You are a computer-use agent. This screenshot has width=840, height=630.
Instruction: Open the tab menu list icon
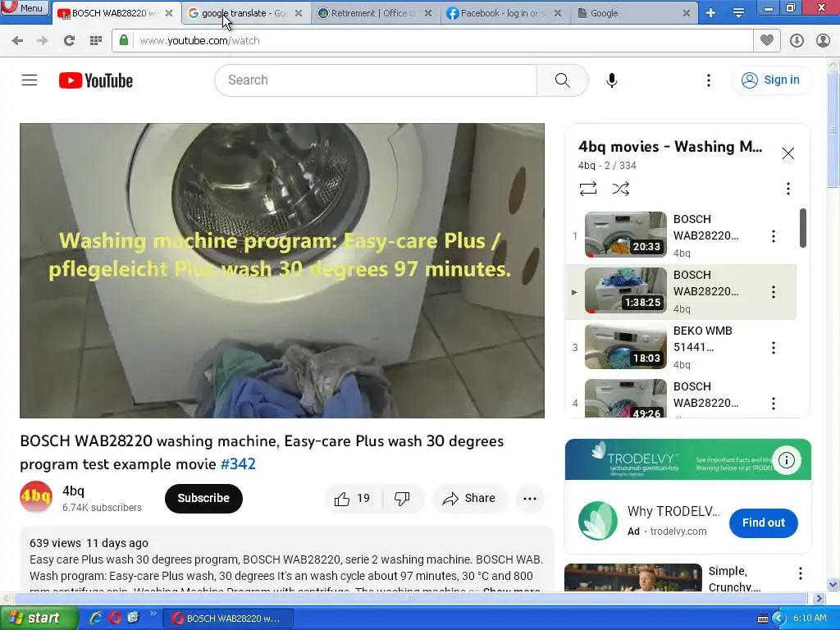pyautogui.click(x=738, y=13)
